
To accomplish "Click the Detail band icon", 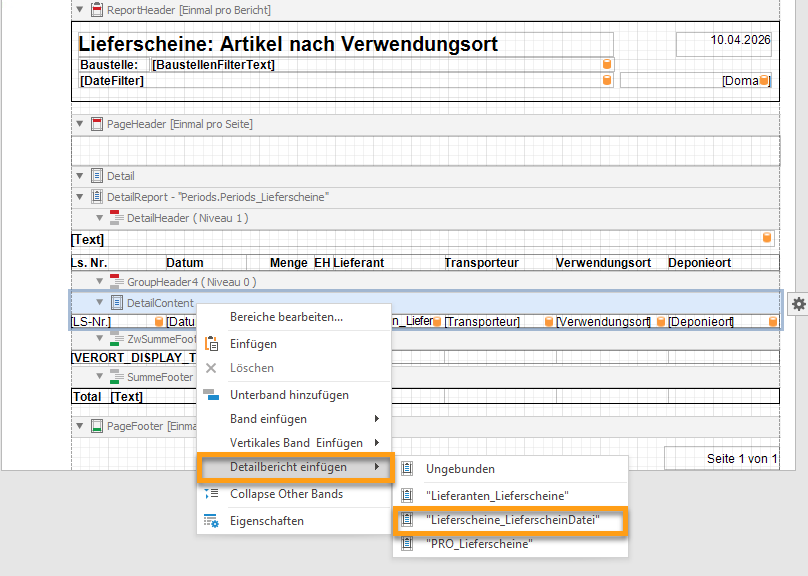I will pyautogui.click(x=96, y=176).
